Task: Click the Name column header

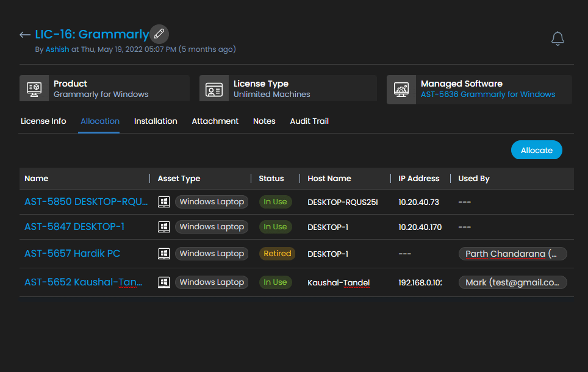Action: (x=37, y=179)
